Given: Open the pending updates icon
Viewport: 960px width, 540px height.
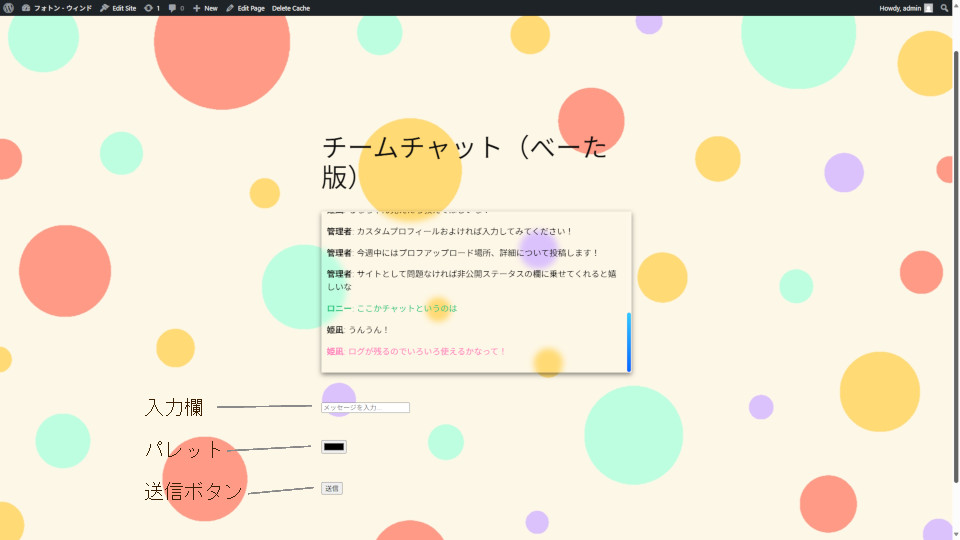Looking at the screenshot, I should pos(152,8).
